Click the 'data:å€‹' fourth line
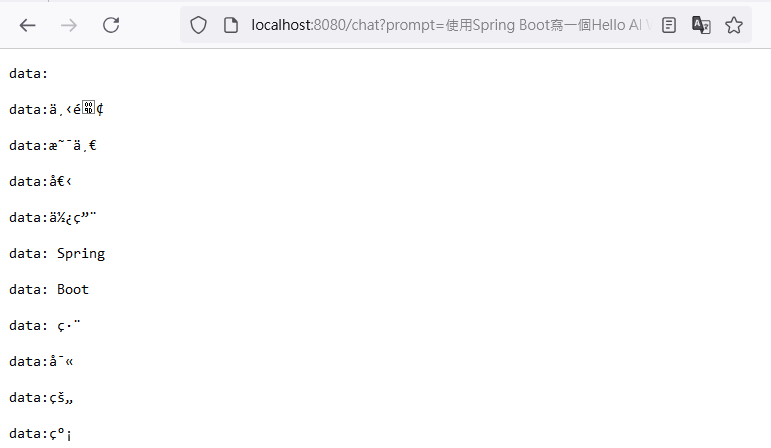This screenshot has width=771, height=448. click(40, 181)
